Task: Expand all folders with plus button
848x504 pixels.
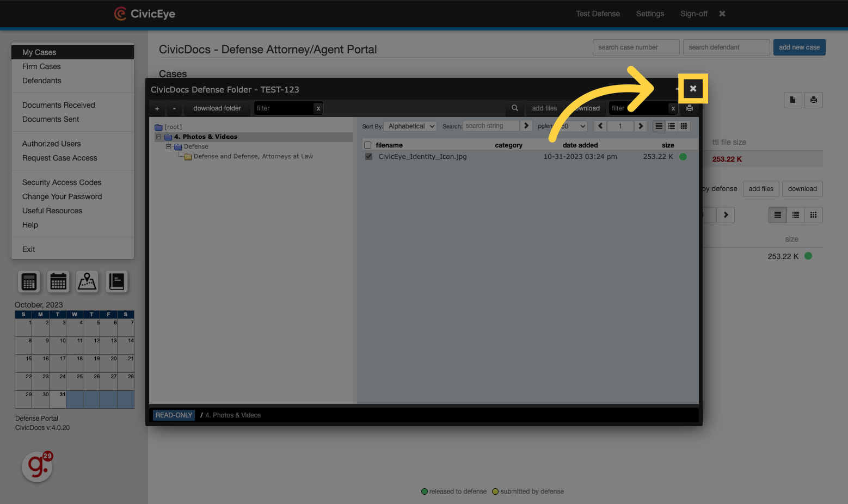Action: 157,108
